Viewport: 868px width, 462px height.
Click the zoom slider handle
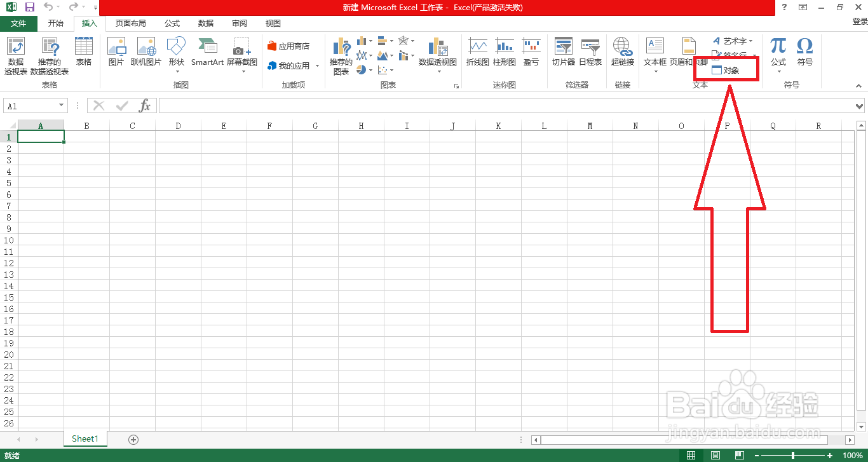point(793,455)
